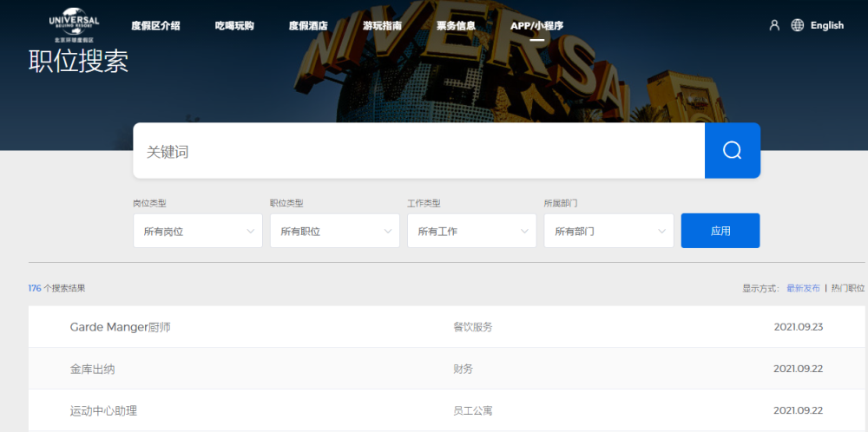Open the 票务信息 menu
The image size is (868, 432).
pyautogui.click(x=457, y=25)
